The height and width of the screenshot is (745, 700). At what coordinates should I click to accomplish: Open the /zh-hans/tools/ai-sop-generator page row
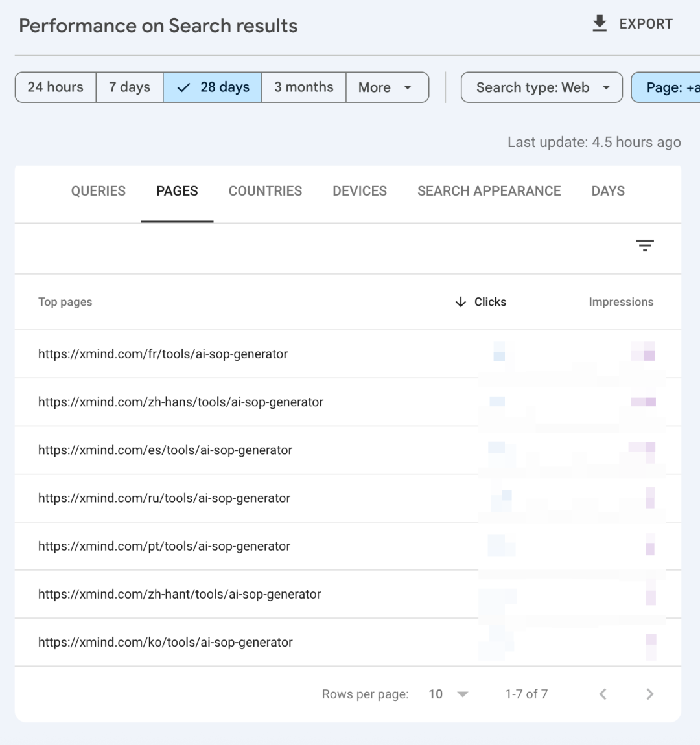point(348,402)
